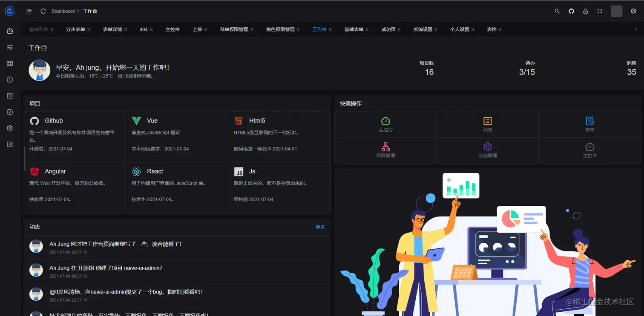Screen dimensions: 644x316
Task: Enter fullscreen via the expand icon
Action: tap(600, 11)
